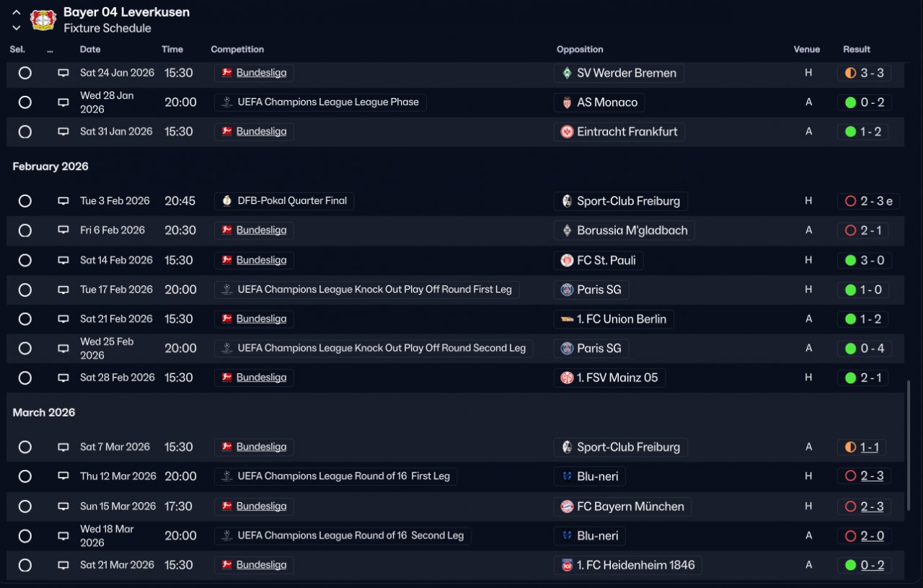
Task: Click the TV icon for Mainz 05 match
Action: click(63, 378)
